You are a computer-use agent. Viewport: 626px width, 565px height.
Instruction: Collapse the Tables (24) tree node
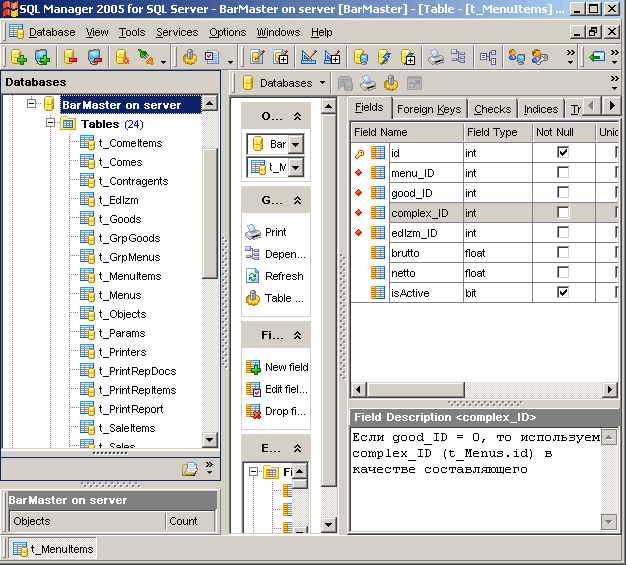(50, 122)
